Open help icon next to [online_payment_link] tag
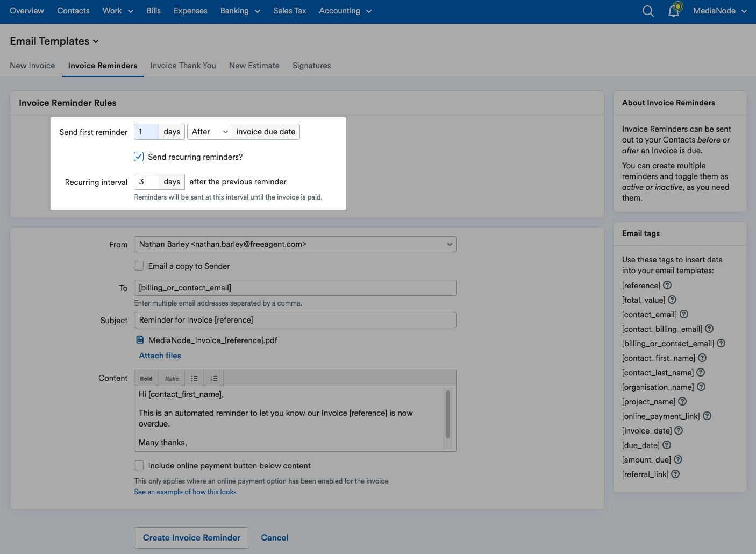756x554 pixels. coord(707,416)
